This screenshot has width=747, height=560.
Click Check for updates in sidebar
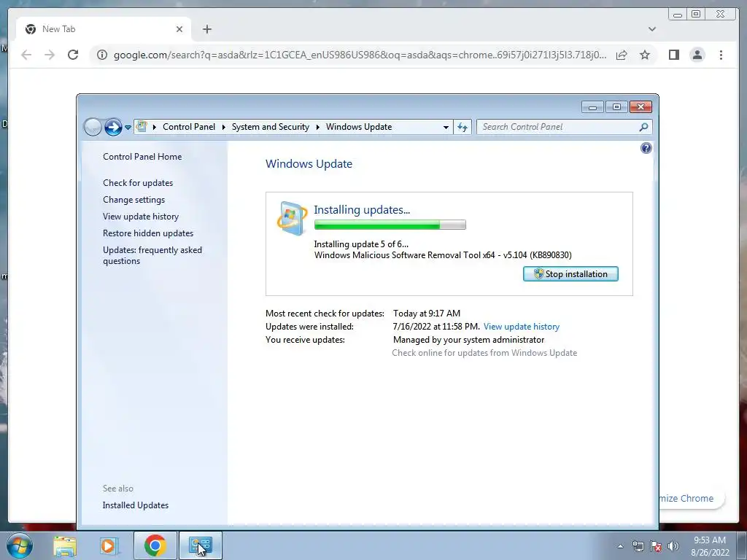pos(138,183)
